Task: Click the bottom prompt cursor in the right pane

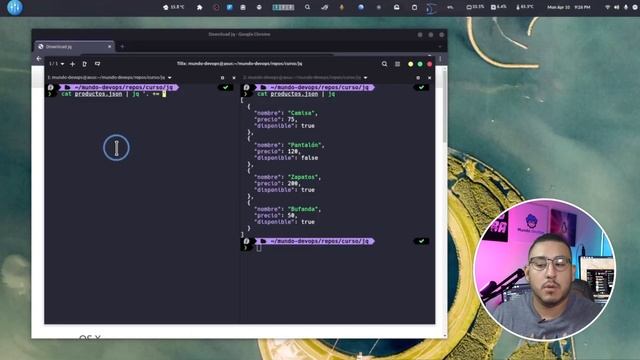Action: (258, 248)
